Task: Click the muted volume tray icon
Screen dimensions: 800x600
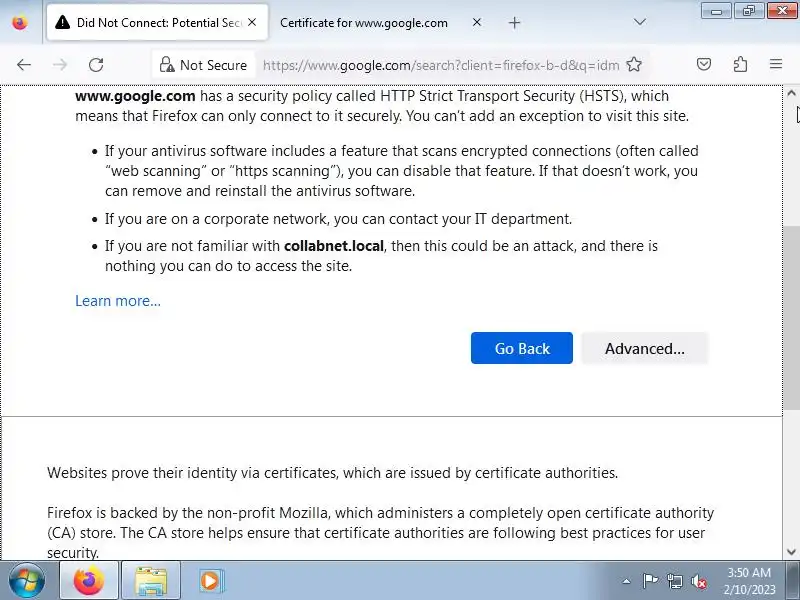Action: (x=698, y=581)
